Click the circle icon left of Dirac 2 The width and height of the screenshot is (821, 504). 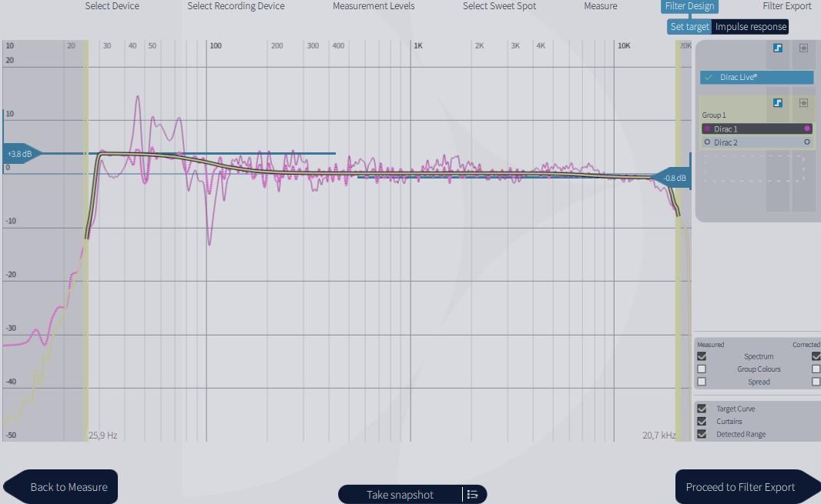707,142
